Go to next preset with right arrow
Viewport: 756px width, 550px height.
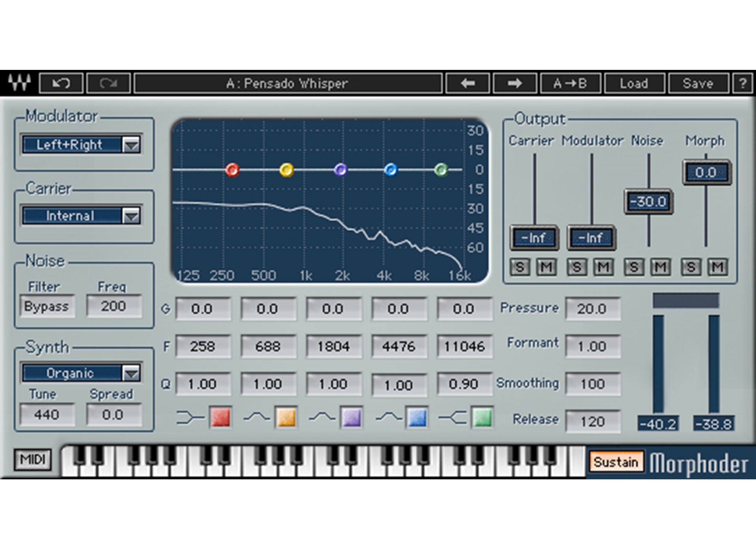point(515,83)
